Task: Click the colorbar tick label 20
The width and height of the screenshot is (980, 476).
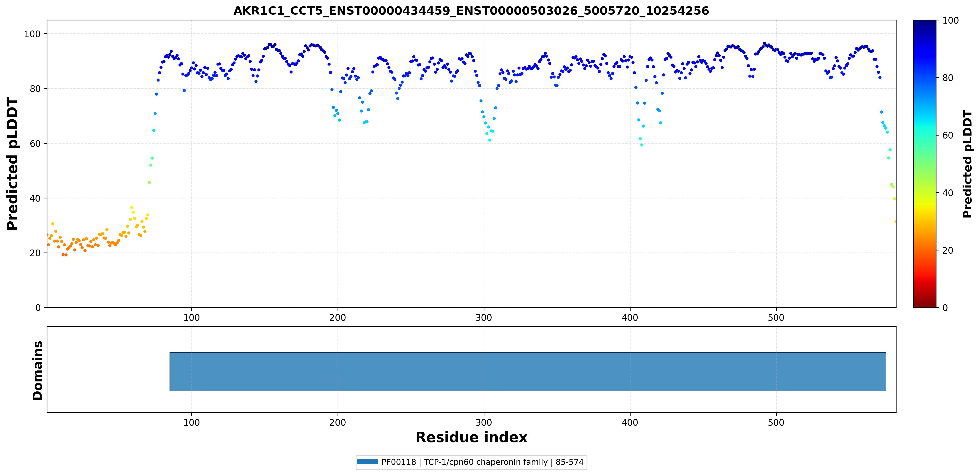Action: tap(947, 250)
